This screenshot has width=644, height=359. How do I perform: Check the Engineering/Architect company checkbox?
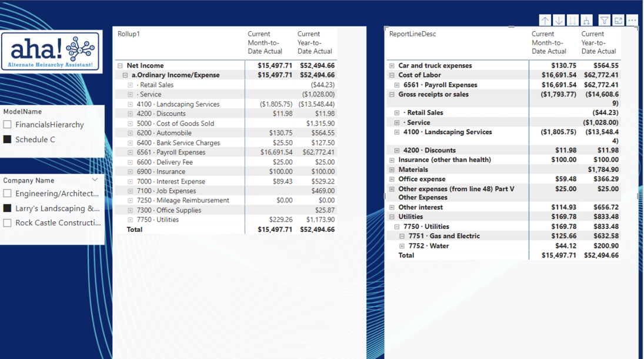8,193
